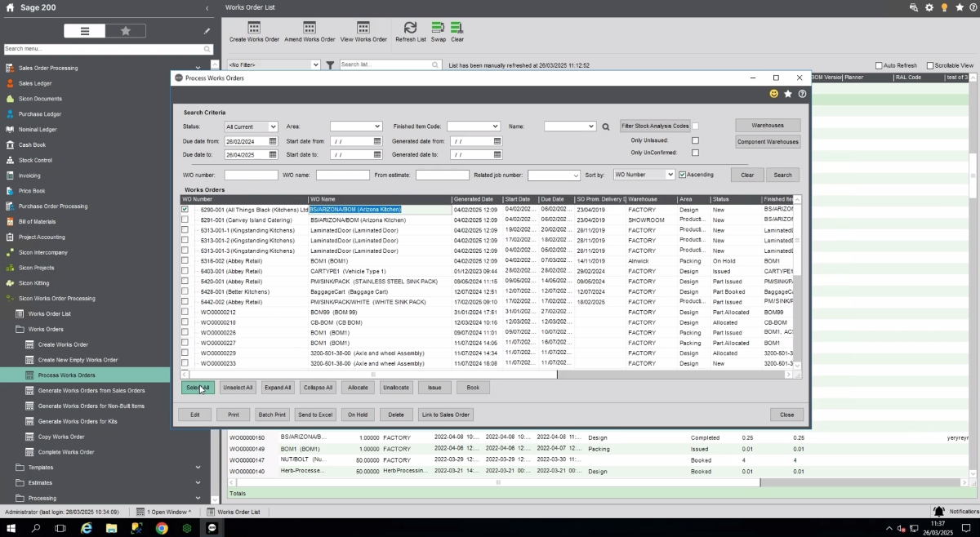Open calendar picker for Due date from
Image resolution: width=980 pixels, height=537 pixels.
[273, 141]
